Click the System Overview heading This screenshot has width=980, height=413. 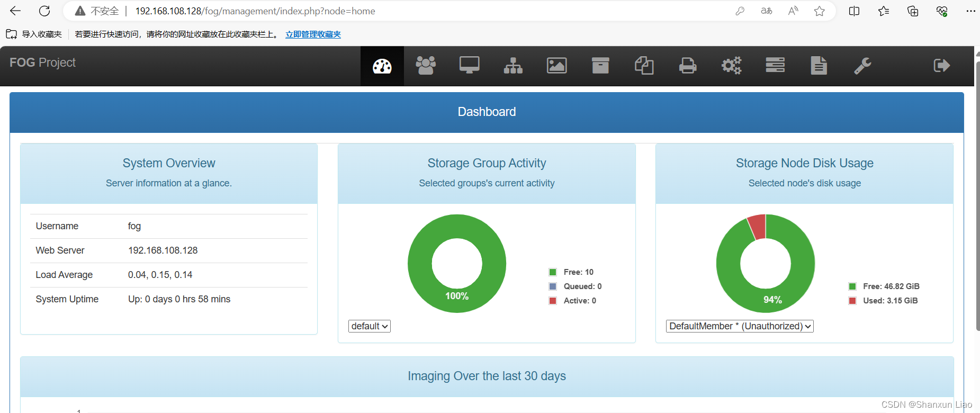click(x=169, y=163)
